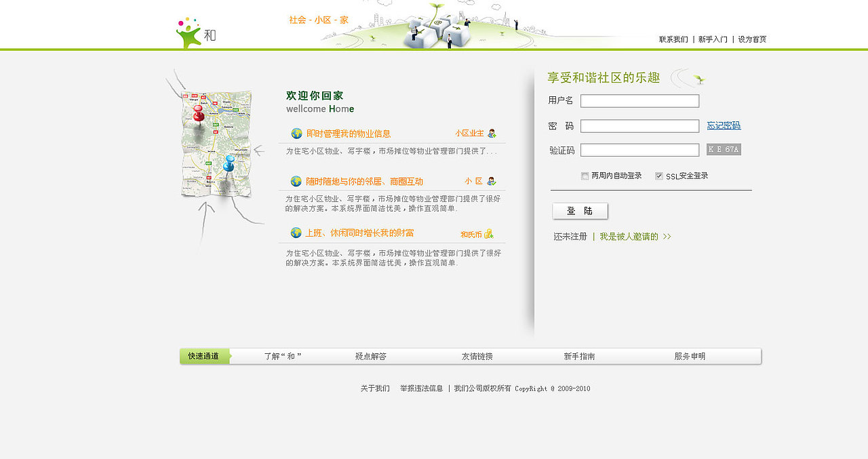
Task: Click the 享受和谐社区的乐趣 heading
Action: [604, 78]
